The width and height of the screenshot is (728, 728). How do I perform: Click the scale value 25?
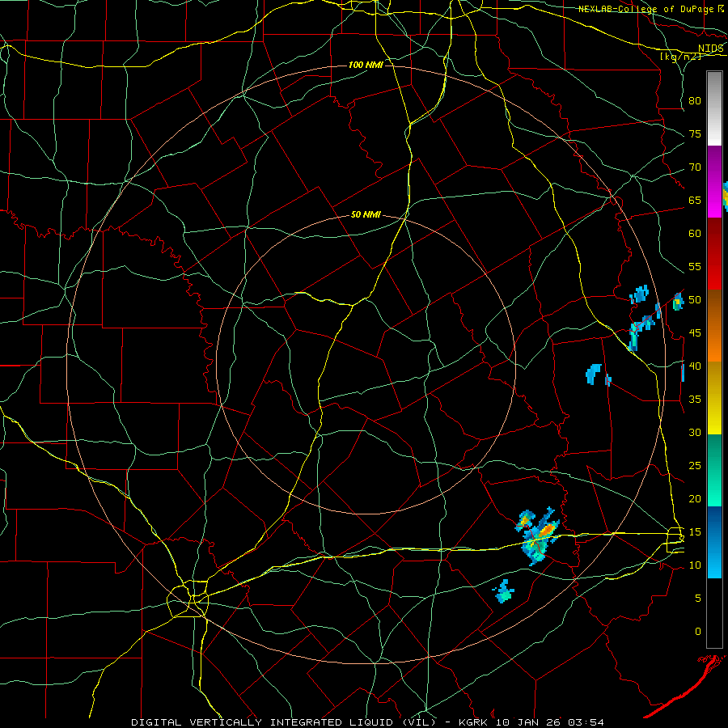(695, 465)
